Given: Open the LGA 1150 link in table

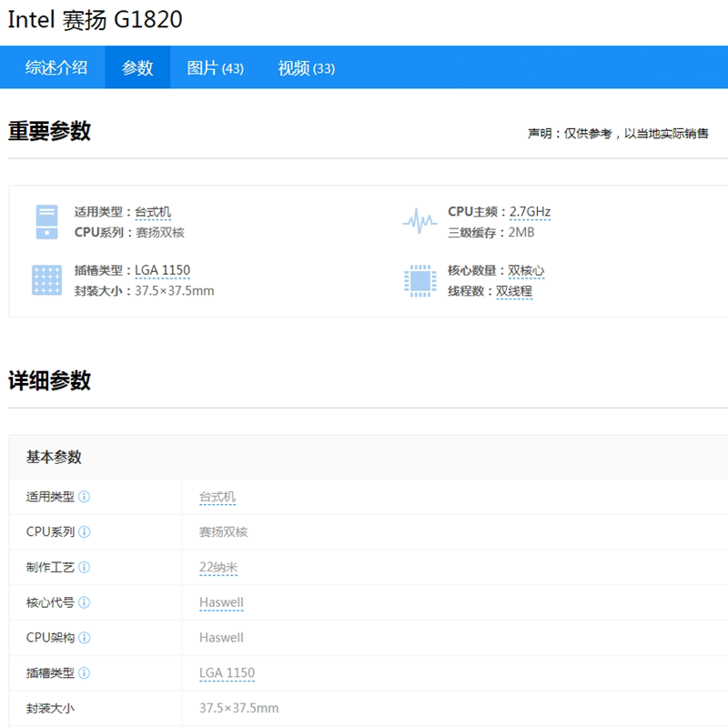Looking at the screenshot, I should (227, 672).
